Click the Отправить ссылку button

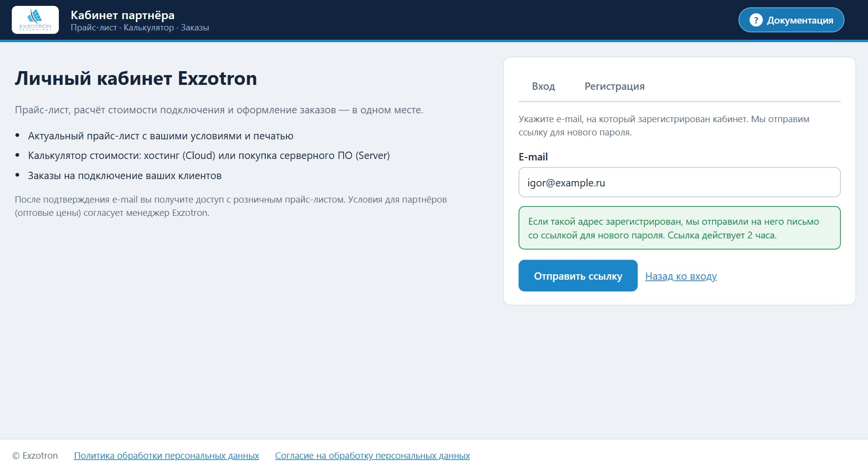click(x=578, y=276)
